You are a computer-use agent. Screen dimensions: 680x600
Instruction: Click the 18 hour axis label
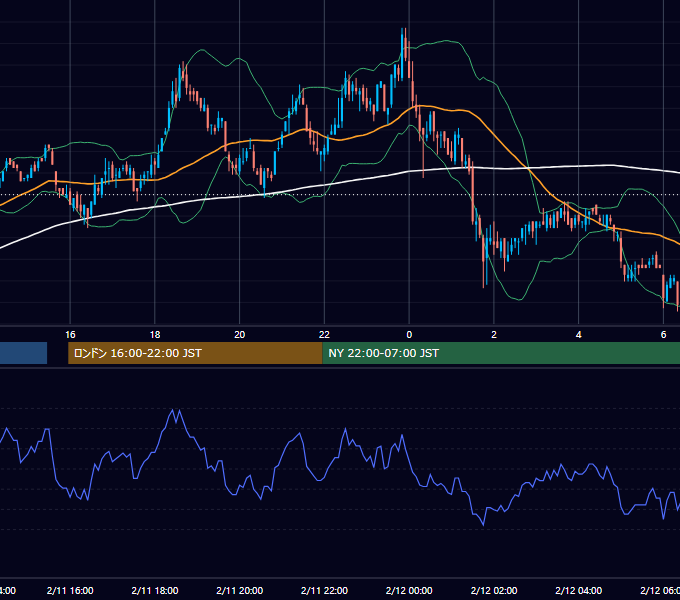click(155, 335)
